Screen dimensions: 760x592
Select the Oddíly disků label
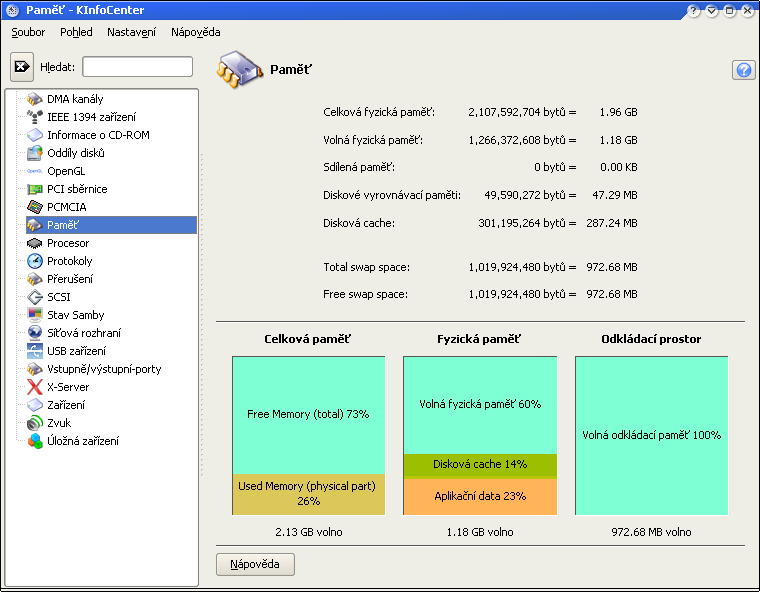pos(76,153)
